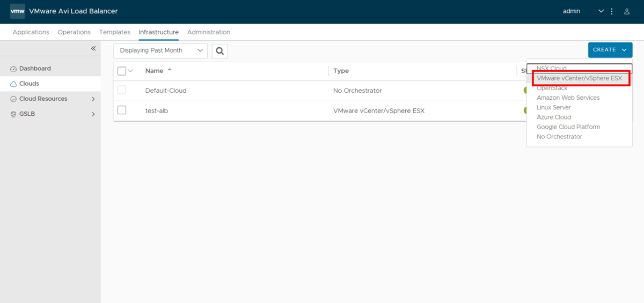Click Default-Cloud status indicator dot

click(525, 90)
